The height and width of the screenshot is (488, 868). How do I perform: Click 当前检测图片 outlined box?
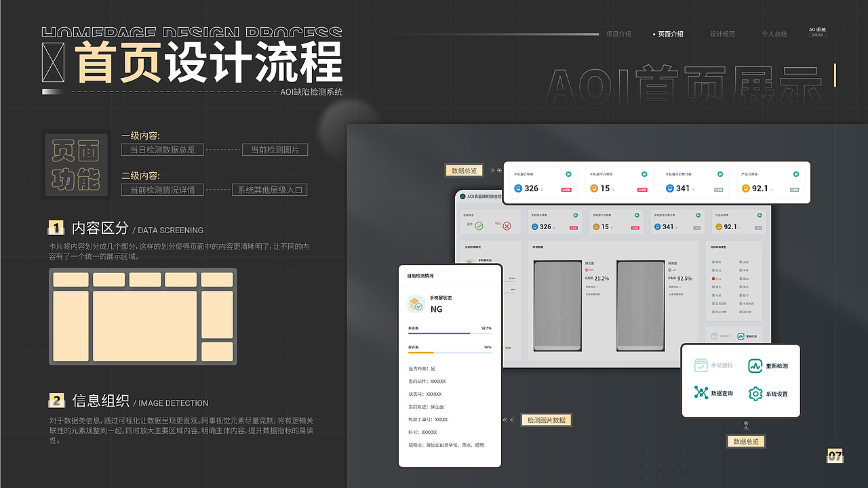(275, 150)
